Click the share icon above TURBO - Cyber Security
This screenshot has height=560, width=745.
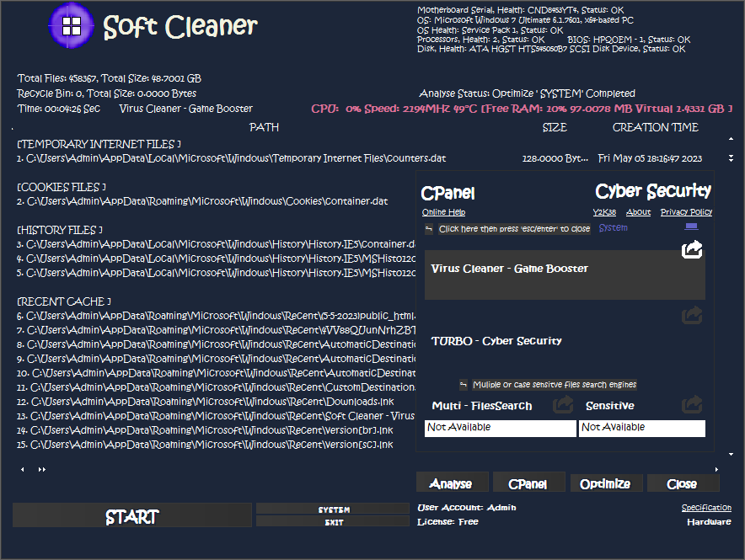tap(692, 315)
